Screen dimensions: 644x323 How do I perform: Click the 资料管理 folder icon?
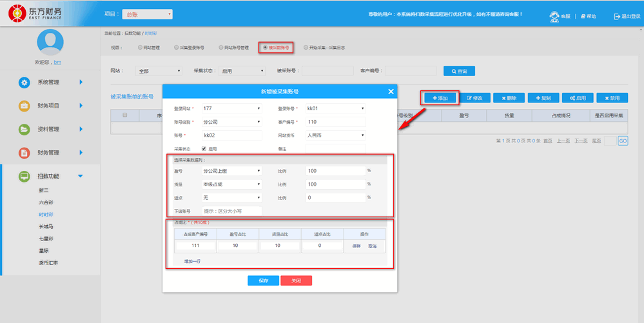point(24,130)
